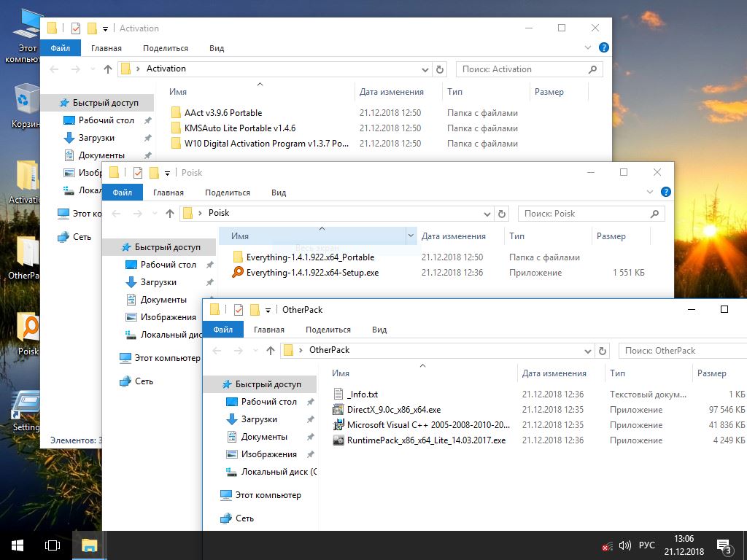Open Вид tab in Poisk window
The height and width of the screenshot is (560, 747).
point(279,192)
